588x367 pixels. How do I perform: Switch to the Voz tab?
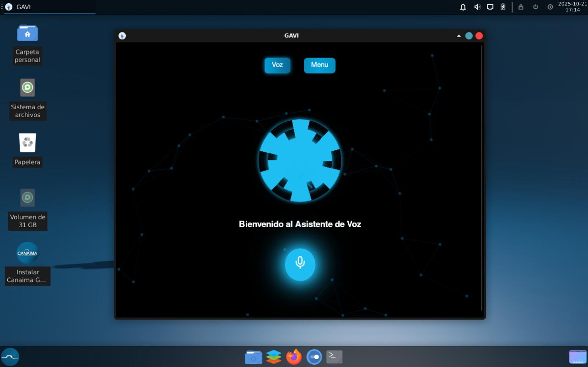point(277,65)
